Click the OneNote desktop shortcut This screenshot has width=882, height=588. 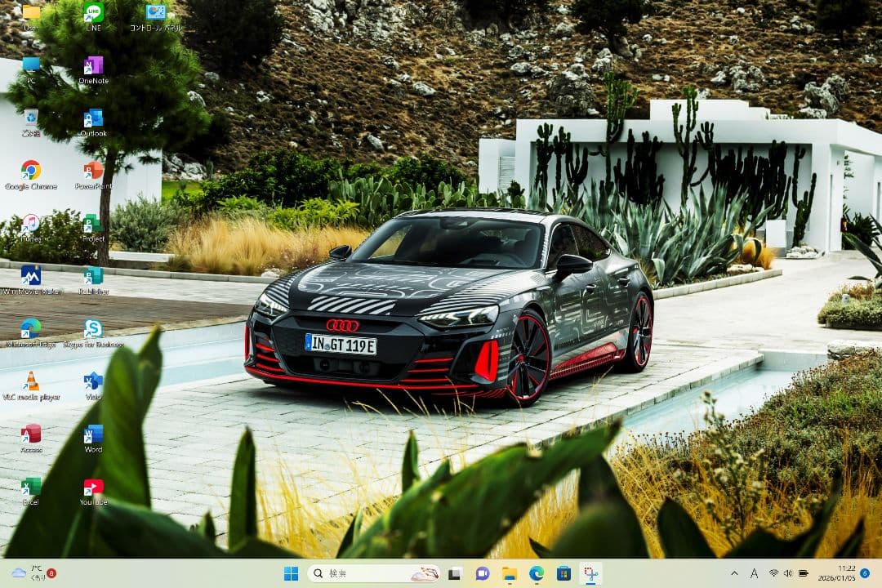tap(93, 66)
